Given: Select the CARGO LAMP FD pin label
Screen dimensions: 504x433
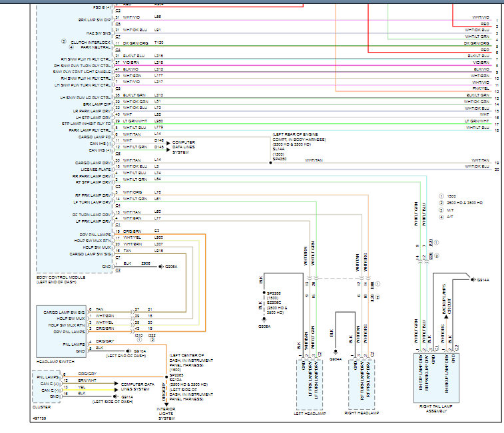Looking at the screenshot, I should (95, 137).
